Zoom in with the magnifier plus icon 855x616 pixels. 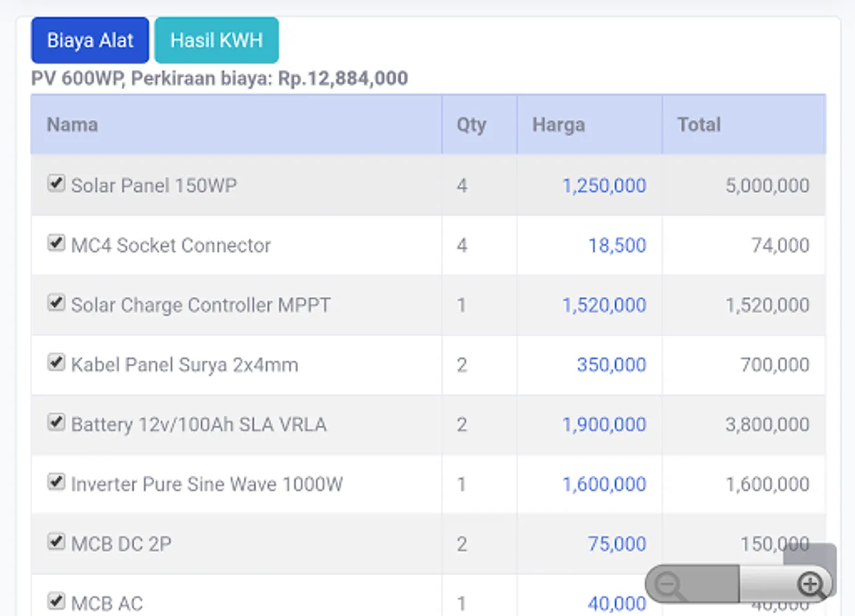[x=811, y=585]
